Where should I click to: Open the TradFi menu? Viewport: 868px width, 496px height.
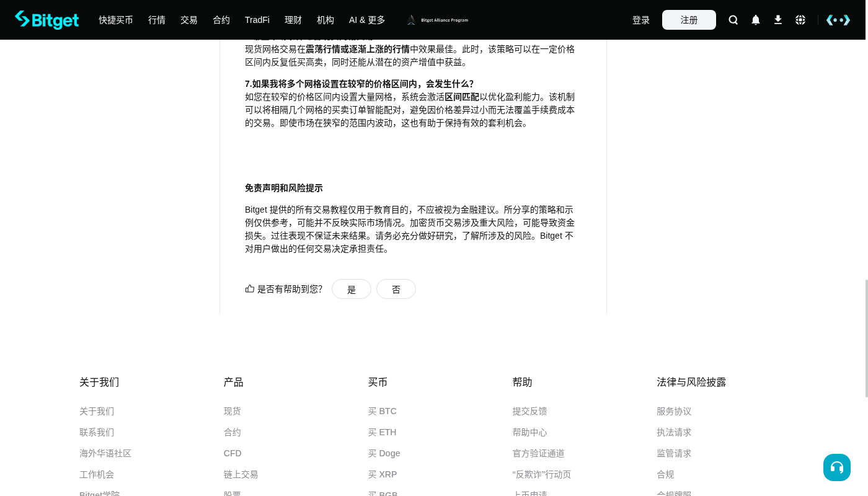tap(257, 20)
